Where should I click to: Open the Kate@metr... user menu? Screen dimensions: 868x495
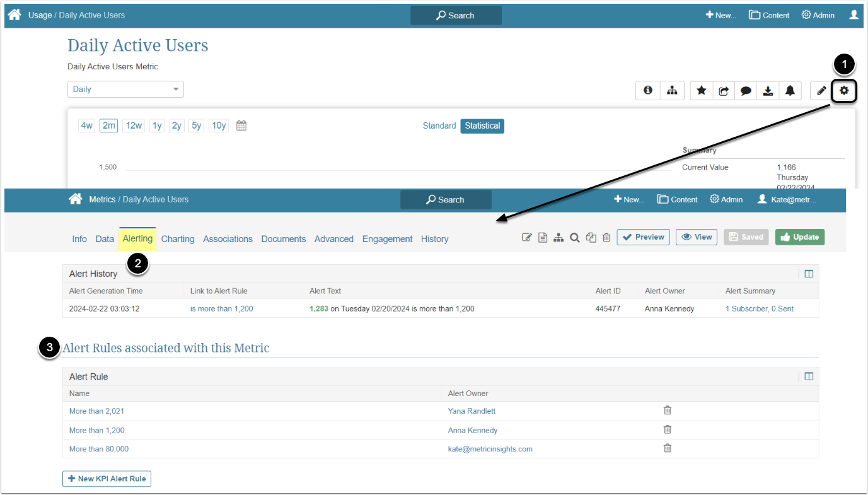tap(787, 199)
